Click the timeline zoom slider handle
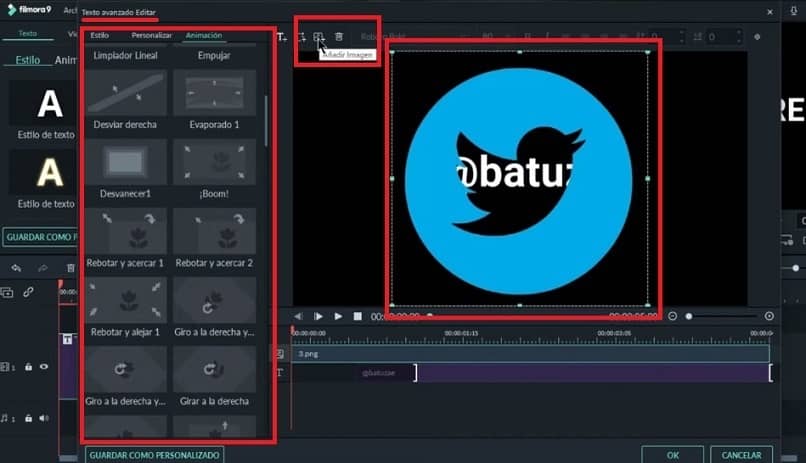Screen dimensions: 806x463 click(689, 316)
